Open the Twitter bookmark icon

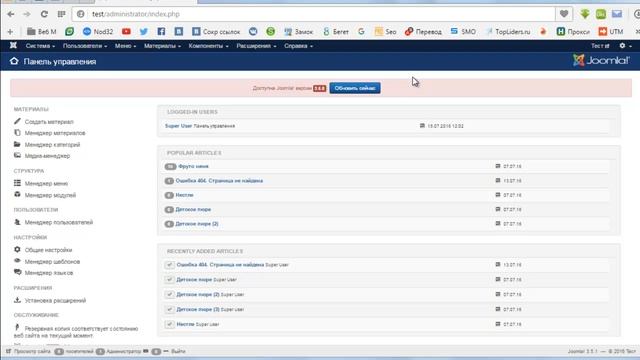tap(144, 31)
